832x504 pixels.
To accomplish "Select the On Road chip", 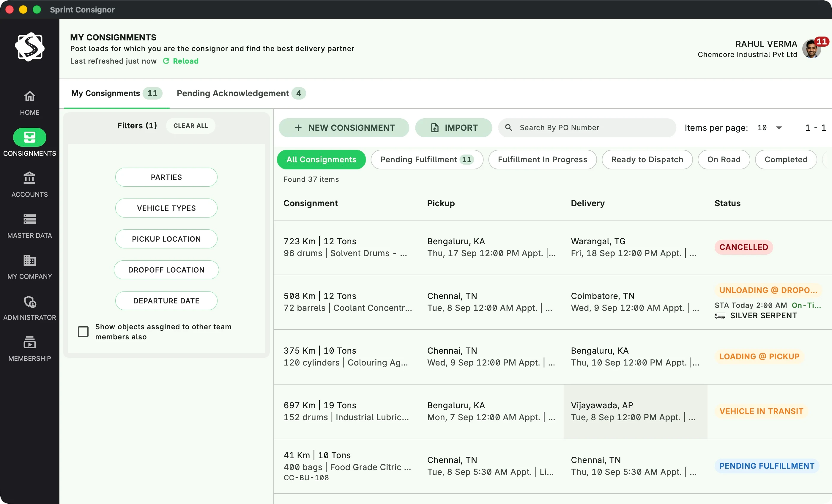I will 724,160.
